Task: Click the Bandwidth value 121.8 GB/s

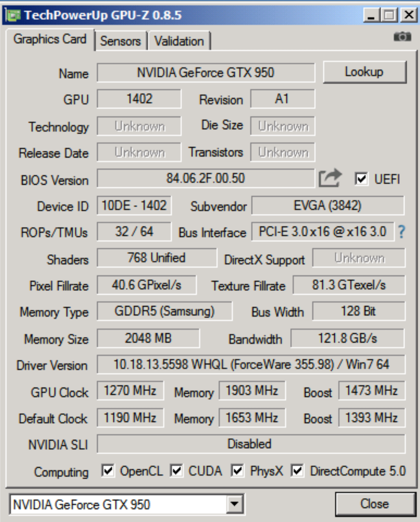Action: point(348,338)
